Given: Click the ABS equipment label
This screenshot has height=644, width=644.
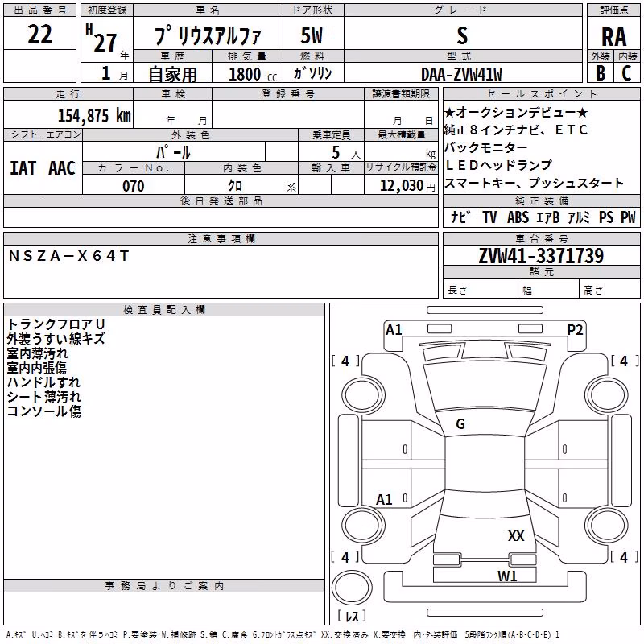Looking at the screenshot, I should click(518, 217).
